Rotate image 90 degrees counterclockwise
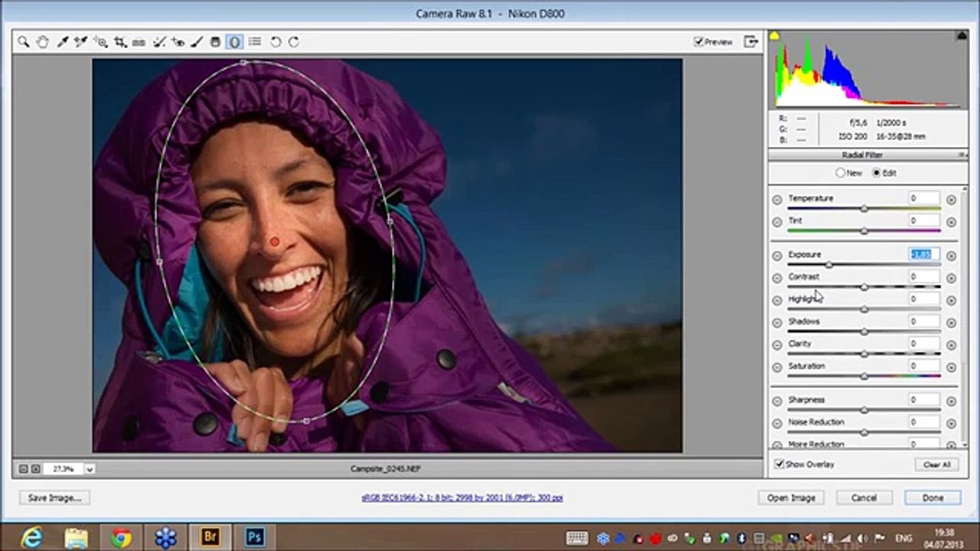Image resolution: width=980 pixels, height=551 pixels. coord(276,42)
